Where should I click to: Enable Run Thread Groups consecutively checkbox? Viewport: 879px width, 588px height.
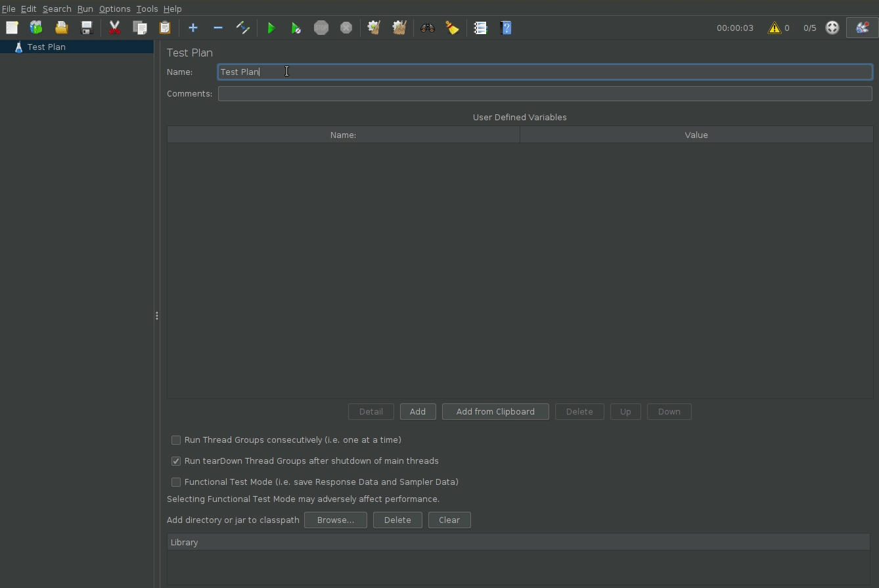(176, 440)
